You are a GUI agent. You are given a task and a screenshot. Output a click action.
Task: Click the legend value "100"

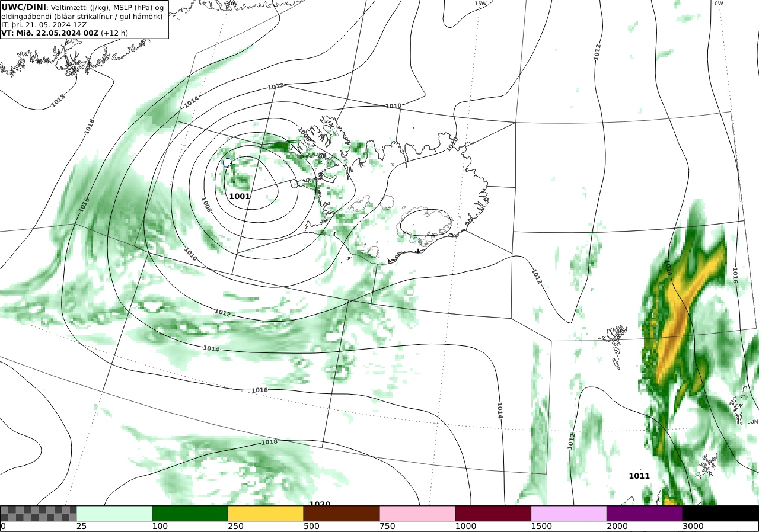pyautogui.click(x=160, y=526)
